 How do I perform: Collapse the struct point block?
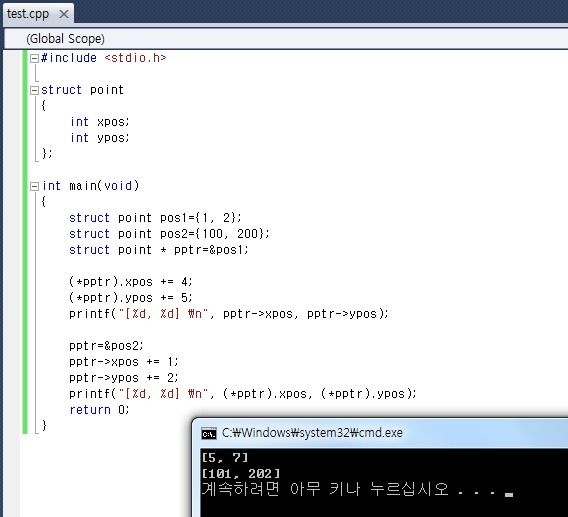pos(34,90)
